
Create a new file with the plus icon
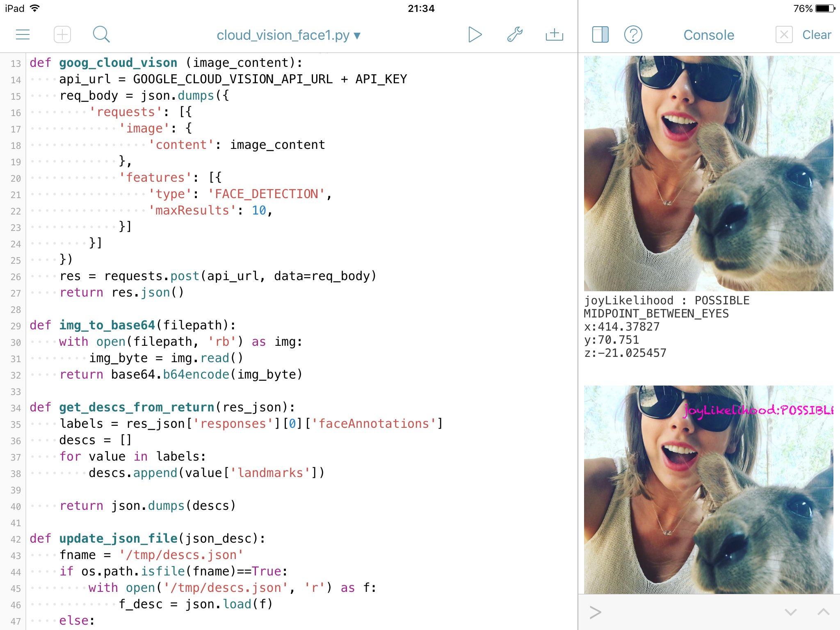[x=62, y=34]
